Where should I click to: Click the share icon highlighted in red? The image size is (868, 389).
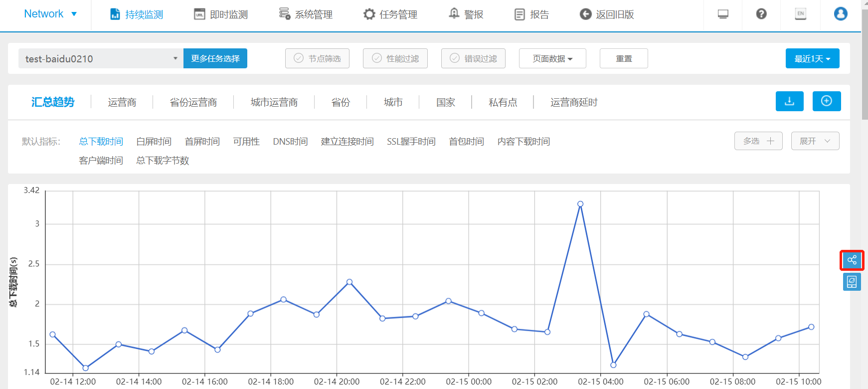pos(852,260)
